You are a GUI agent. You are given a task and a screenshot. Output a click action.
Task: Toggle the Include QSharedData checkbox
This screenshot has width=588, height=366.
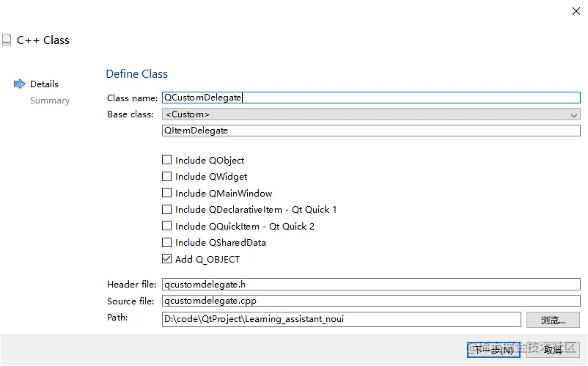coord(167,242)
